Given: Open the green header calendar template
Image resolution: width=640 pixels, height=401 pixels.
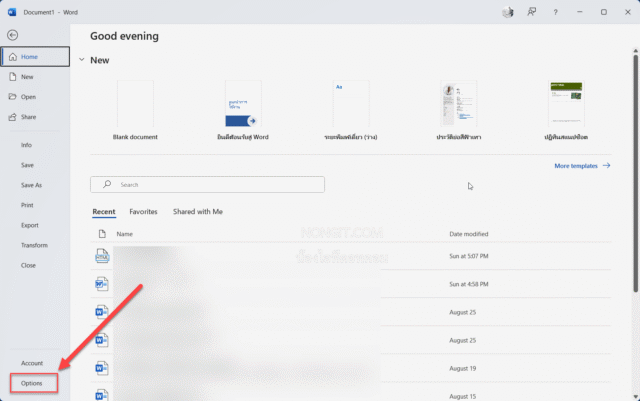Looking at the screenshot, I should coord(566,104).
